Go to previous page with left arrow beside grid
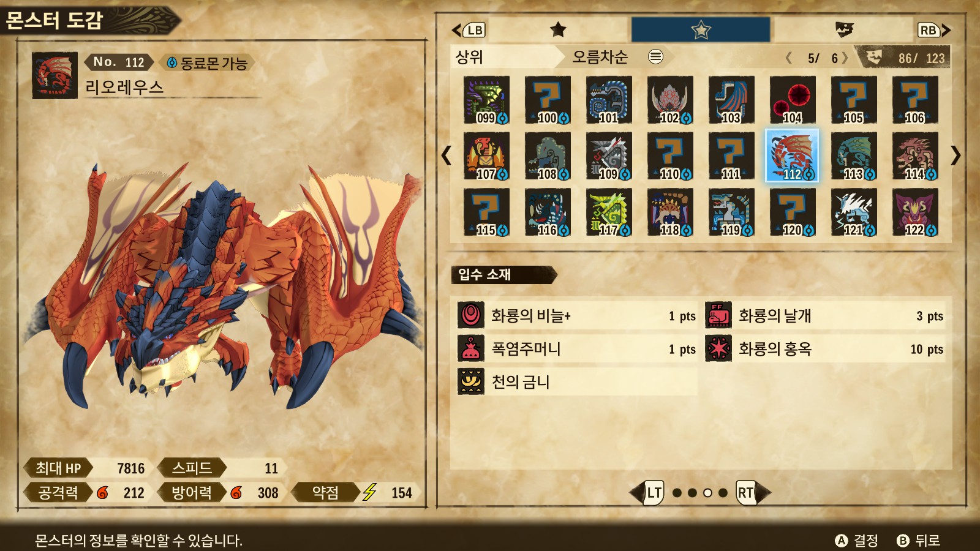The height and width of the screenshot is (551, 980). [x=447, y=156]
